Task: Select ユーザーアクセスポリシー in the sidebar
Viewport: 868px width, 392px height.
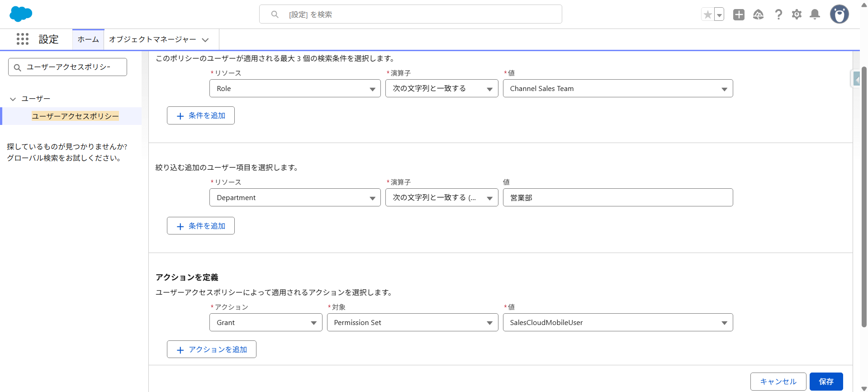Action: point(75,116)
